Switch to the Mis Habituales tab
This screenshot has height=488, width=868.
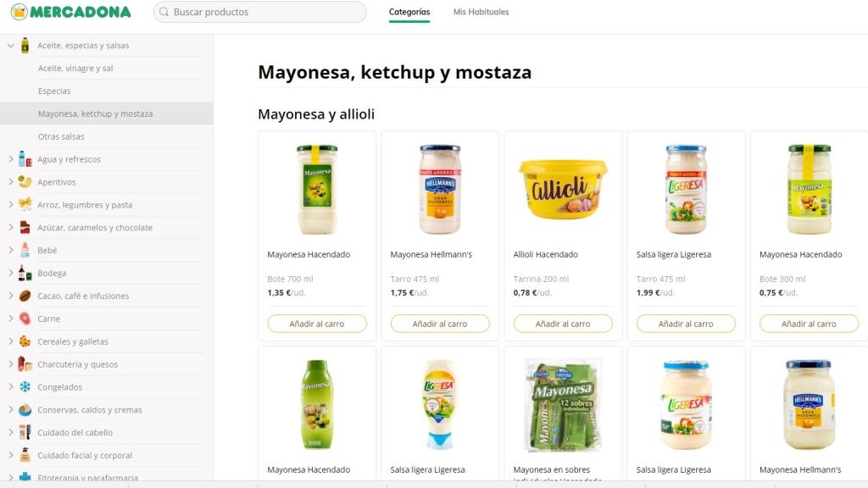(x=480, y=13)
